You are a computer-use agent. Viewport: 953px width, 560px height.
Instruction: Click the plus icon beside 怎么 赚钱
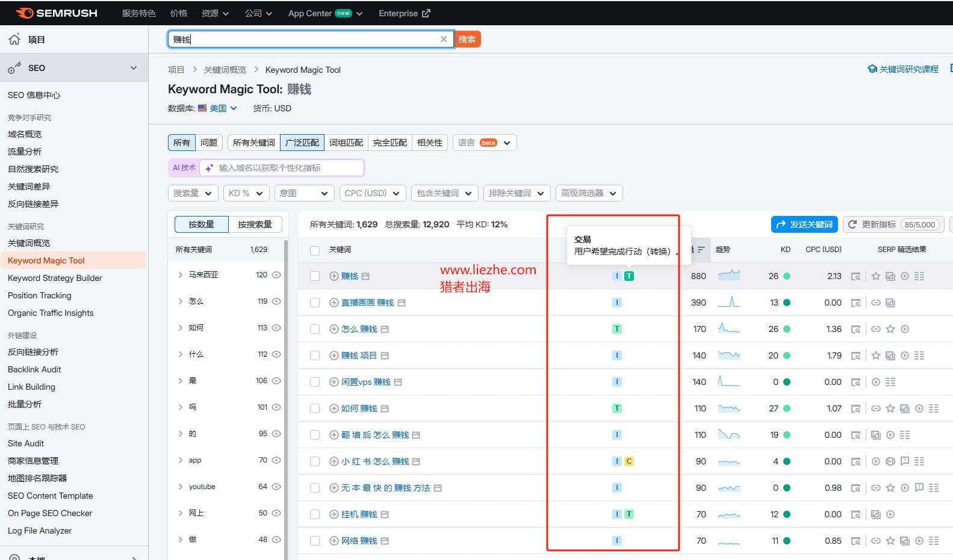point(334,329)
